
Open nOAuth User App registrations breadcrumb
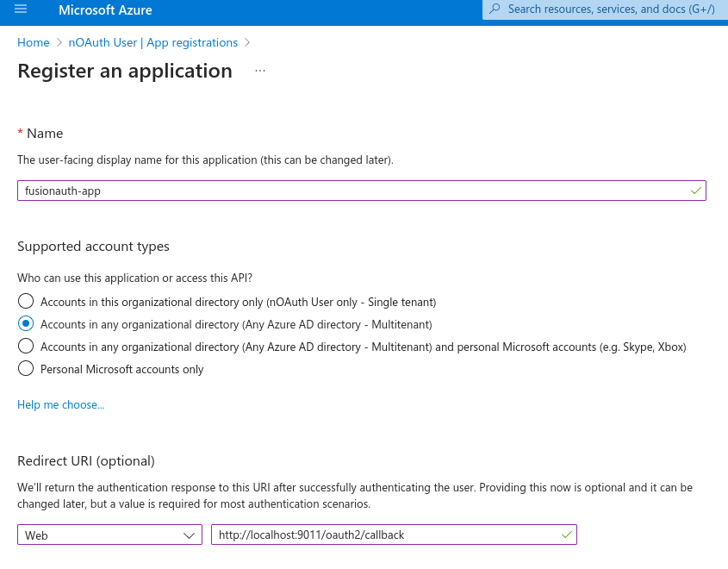pyautogui.click(x=153, y=42)
